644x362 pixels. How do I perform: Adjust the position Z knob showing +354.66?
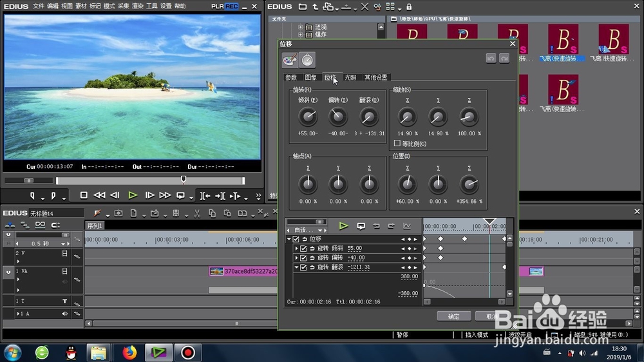(x=469, y=184)
